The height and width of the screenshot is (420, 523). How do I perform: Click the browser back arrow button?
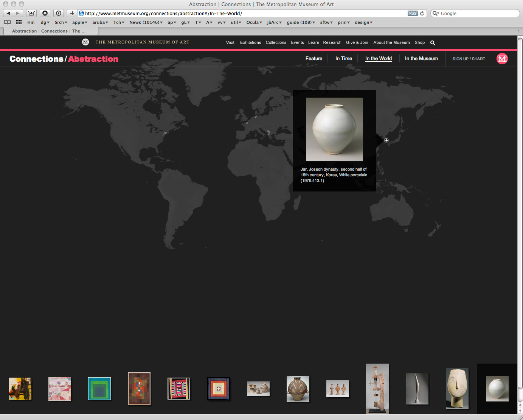point(8,13)
